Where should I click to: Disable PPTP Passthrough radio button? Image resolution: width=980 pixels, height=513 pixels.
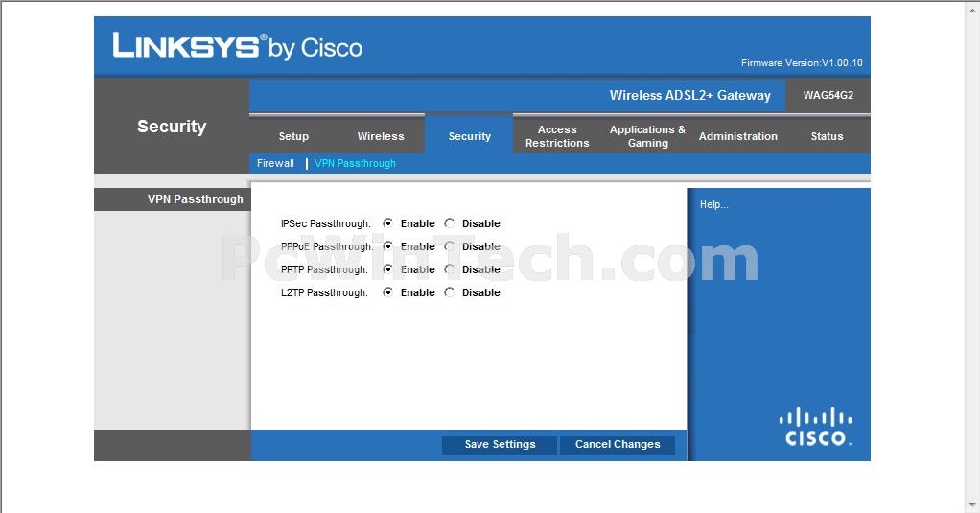pyautogui.click(x=450, y=269)
